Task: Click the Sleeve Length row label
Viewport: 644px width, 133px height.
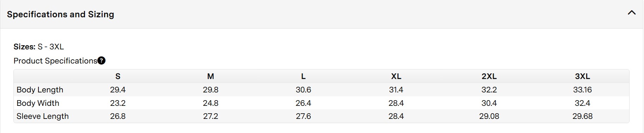Action: [43, 116]
